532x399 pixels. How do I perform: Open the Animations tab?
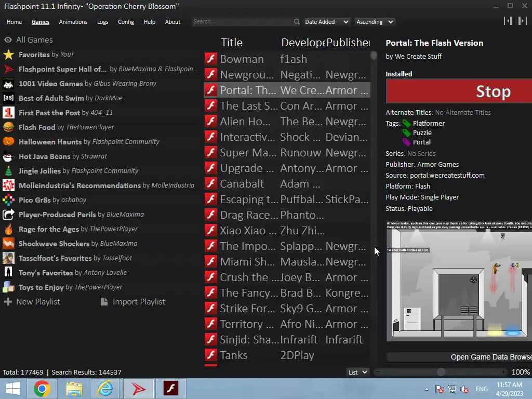pyautogui.click(x=73, y=22)
